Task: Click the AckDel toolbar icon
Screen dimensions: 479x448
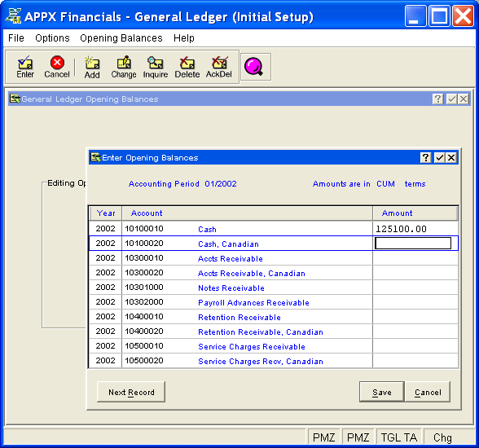Action: [219, 67]
